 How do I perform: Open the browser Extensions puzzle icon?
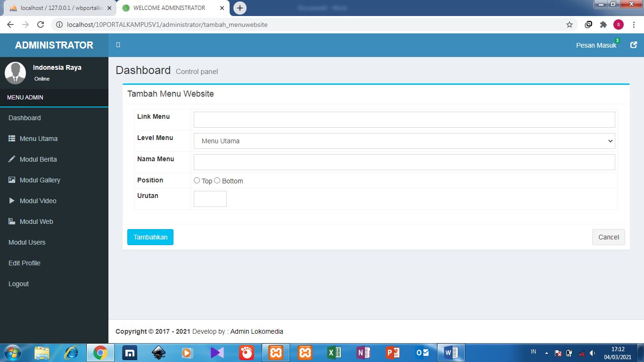point(603,25)
